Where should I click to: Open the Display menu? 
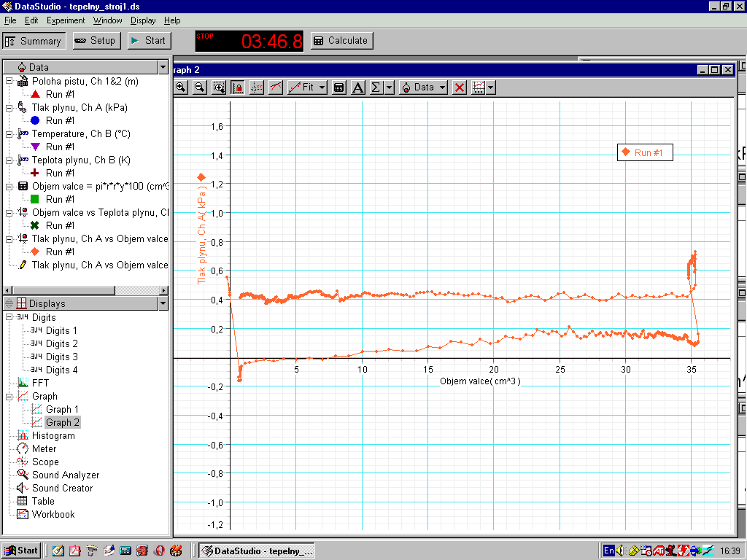143,20
